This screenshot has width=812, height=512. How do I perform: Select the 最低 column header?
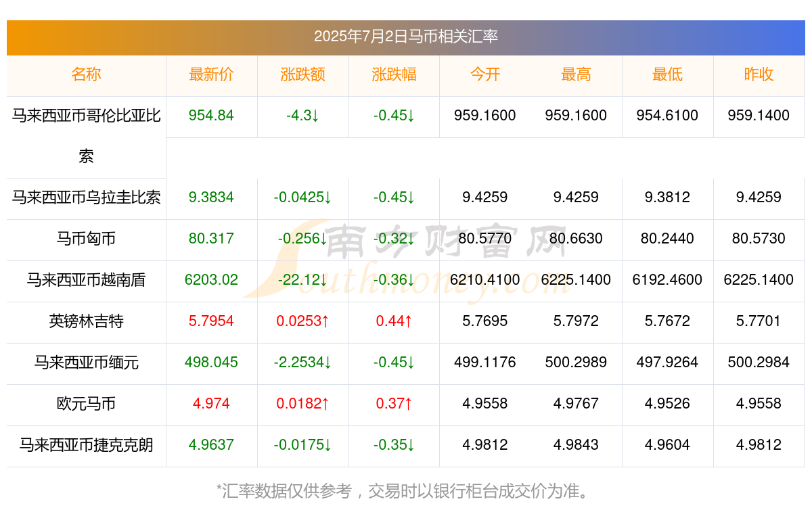click(x=667, y=74)
